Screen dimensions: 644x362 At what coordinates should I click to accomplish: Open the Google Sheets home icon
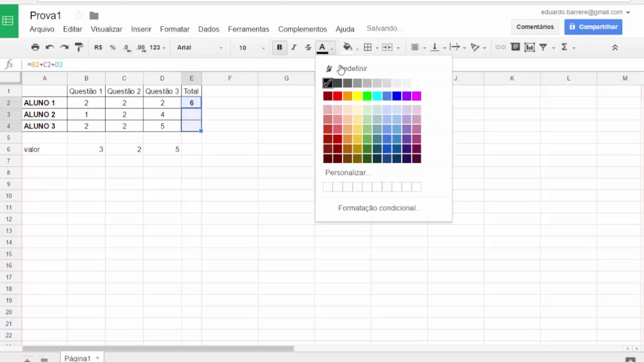[x=8, y=21]
